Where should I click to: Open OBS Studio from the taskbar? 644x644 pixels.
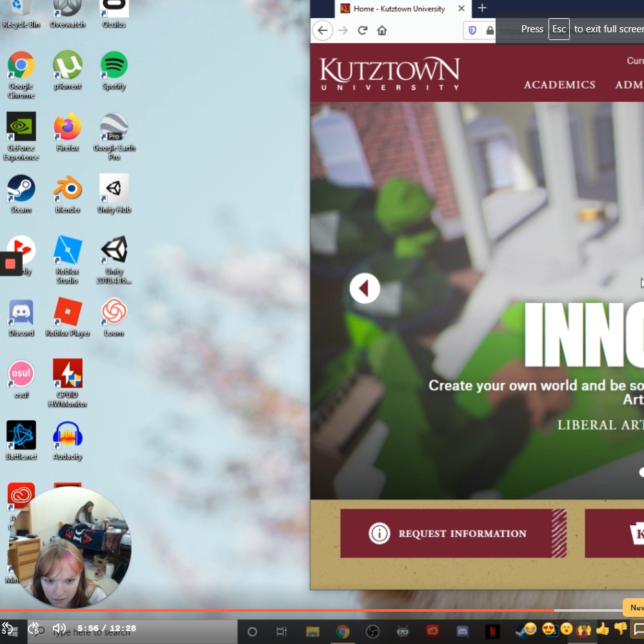coord(372,631)
